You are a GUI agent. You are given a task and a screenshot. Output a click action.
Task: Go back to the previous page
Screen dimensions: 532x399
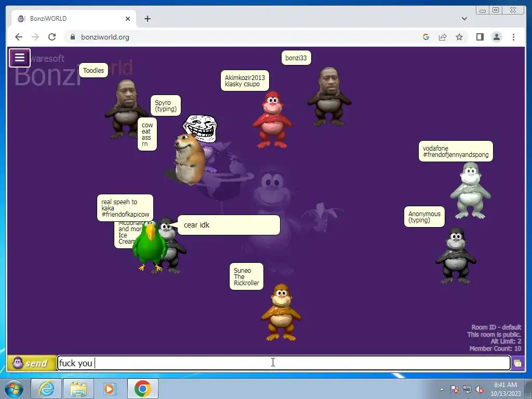point(19,37)
